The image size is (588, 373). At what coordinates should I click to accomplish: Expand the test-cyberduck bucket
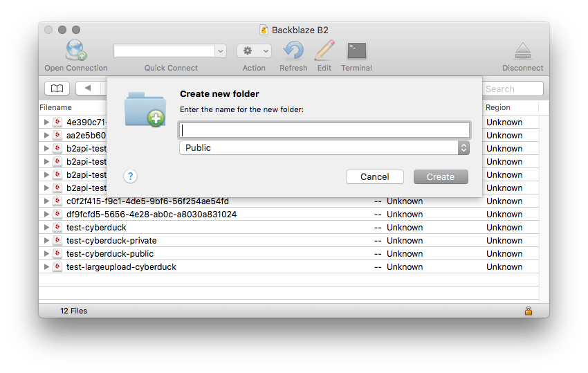(x=46, y=227)
